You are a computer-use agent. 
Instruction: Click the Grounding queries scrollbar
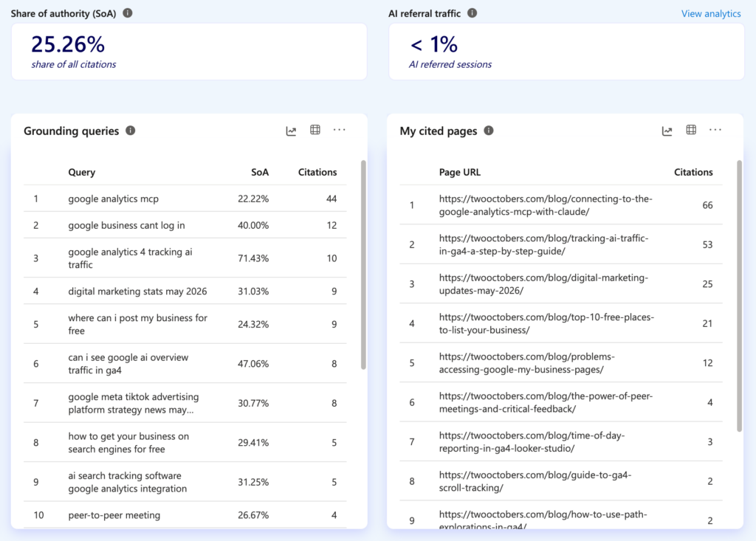(x=363, y=265)
